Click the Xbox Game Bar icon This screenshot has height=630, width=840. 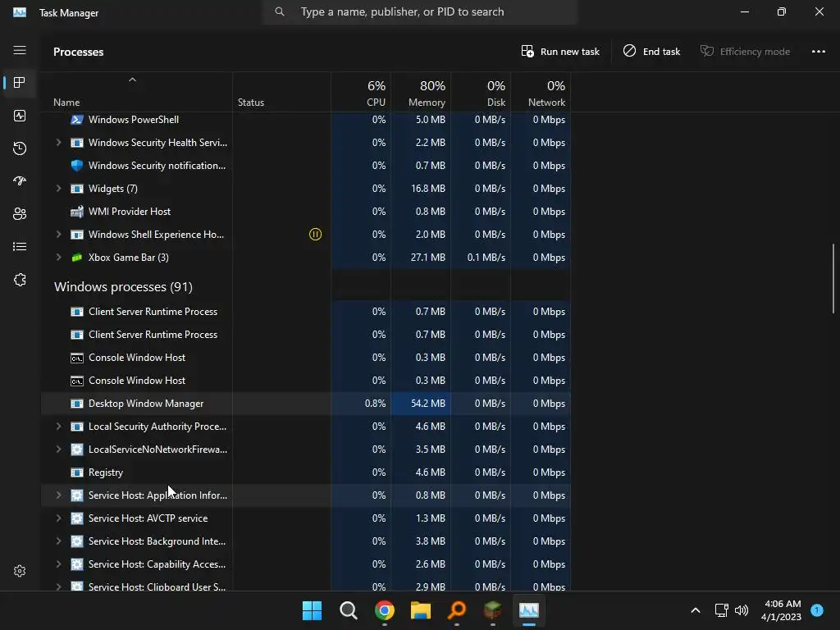(x=77, y=258)
